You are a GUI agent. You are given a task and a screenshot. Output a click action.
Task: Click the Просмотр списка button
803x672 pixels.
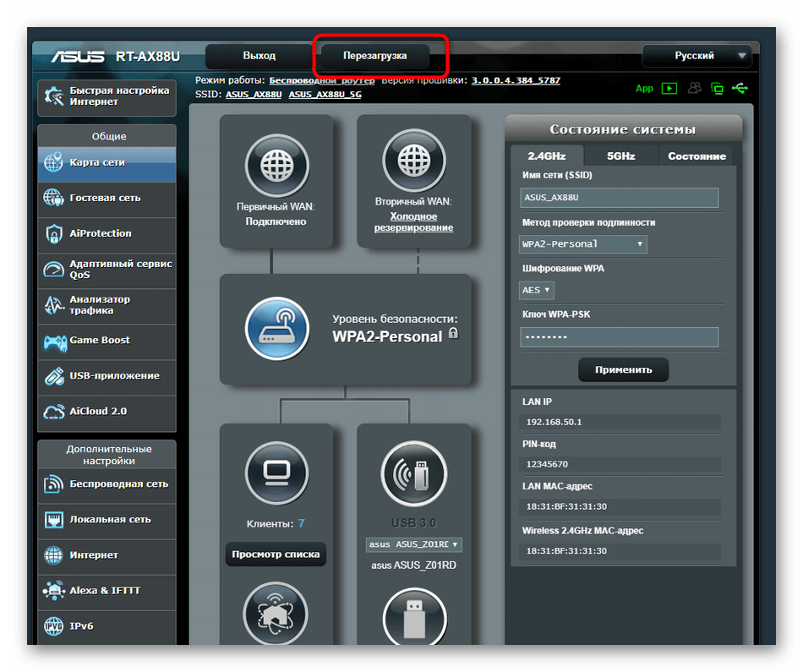click(x=276, y=555)
